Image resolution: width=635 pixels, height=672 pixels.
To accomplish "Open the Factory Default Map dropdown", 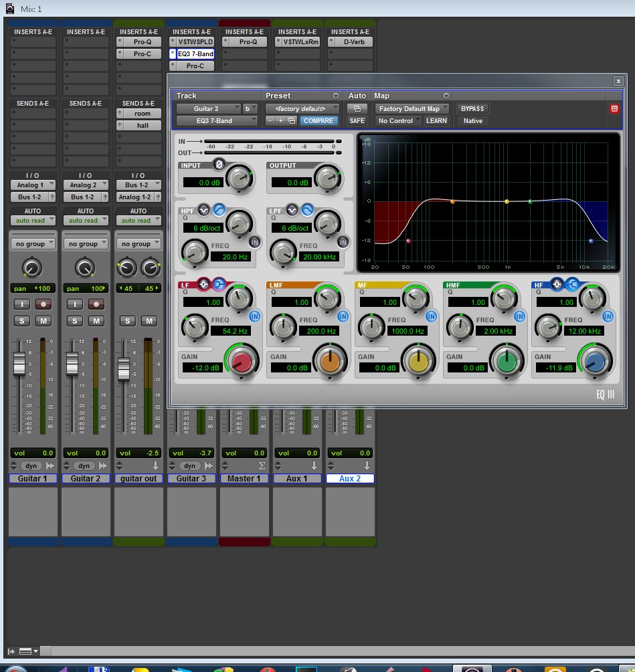I will point(412,109).
